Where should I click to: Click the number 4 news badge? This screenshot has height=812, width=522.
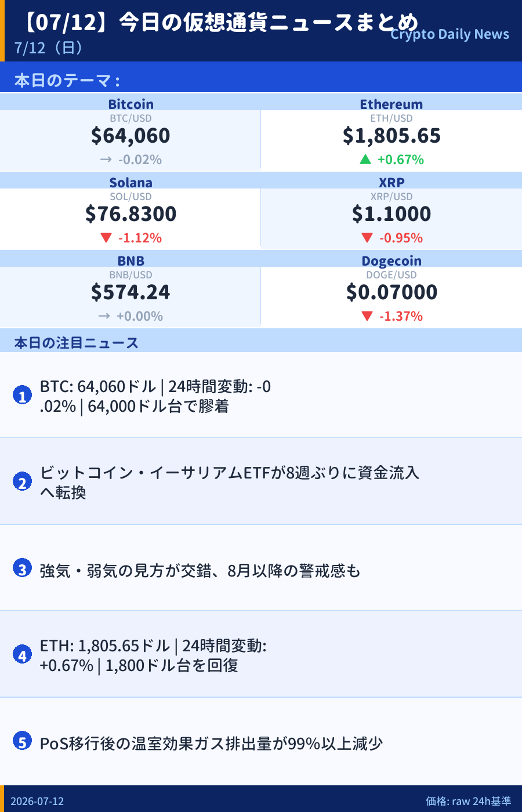click(22, 655)
